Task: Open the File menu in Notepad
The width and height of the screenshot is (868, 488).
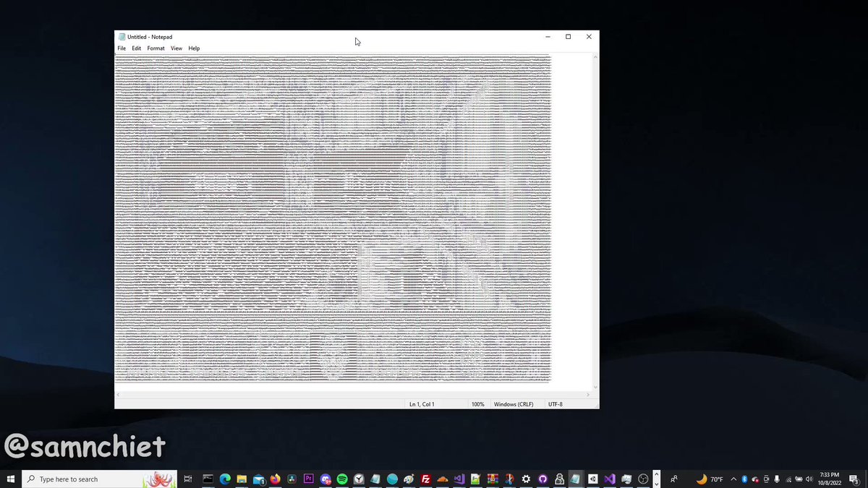Action: (122, 48)
